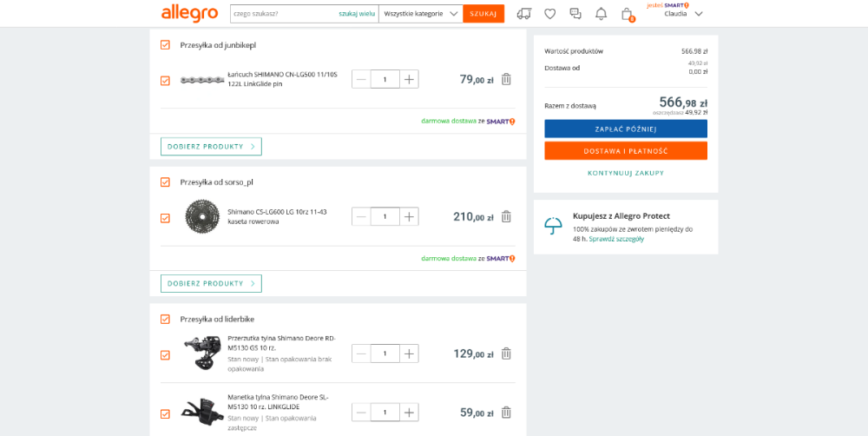Click the Allegro Protect umbrella icon
Image resolution: width=868 pixels, height=436 pixels.
click(x=553, y=226)
